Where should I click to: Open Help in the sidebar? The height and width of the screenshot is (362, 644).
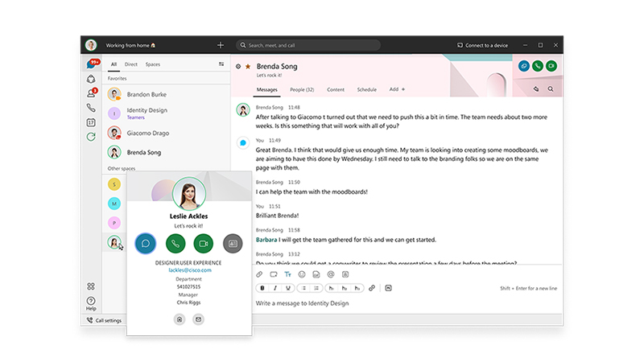pyautogui.click(x=91, y=303)
